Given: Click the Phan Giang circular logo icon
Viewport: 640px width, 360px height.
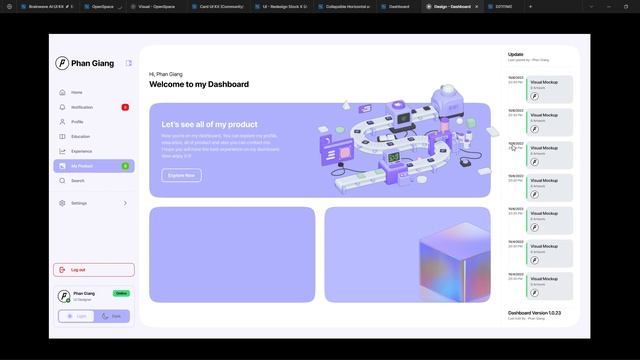Looking at the screenshot, I should click(62, 63).
